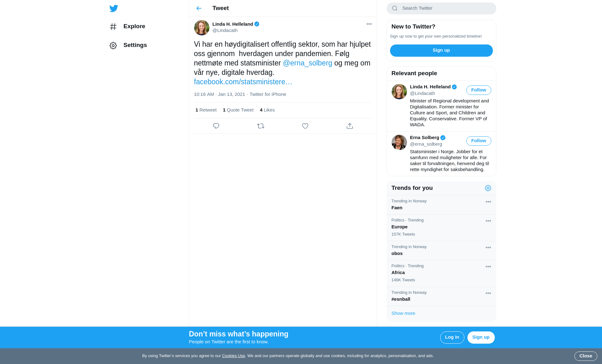602x364 pixels.
Task: Open tweet more options dots
Action: click(369, 24)
